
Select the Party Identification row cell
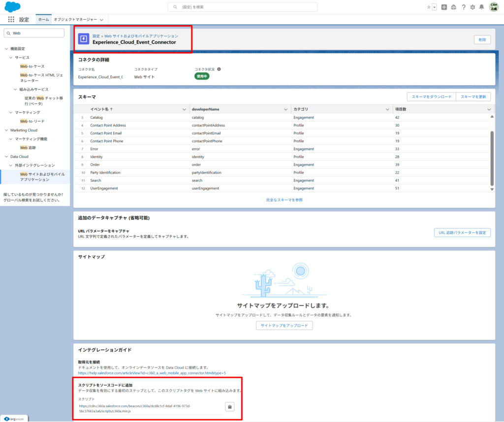[105, 173]
